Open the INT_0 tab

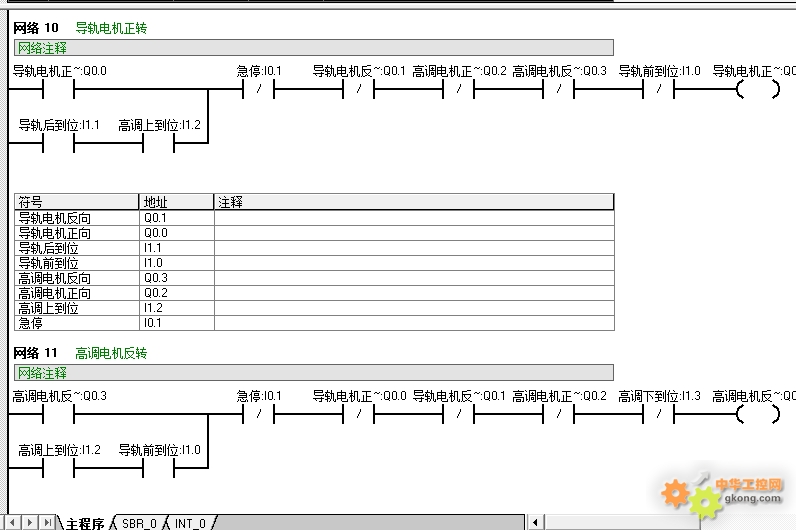pos(190,523)
